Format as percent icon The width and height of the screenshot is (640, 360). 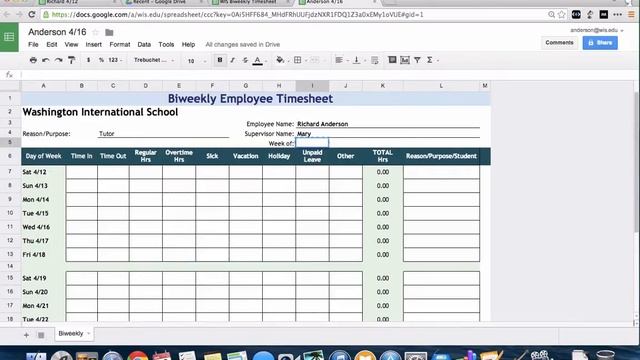(101, 60)
